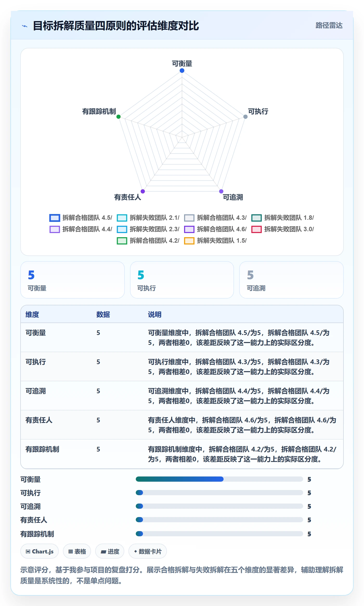Open the 可衡量 stat card

point(73,280)
